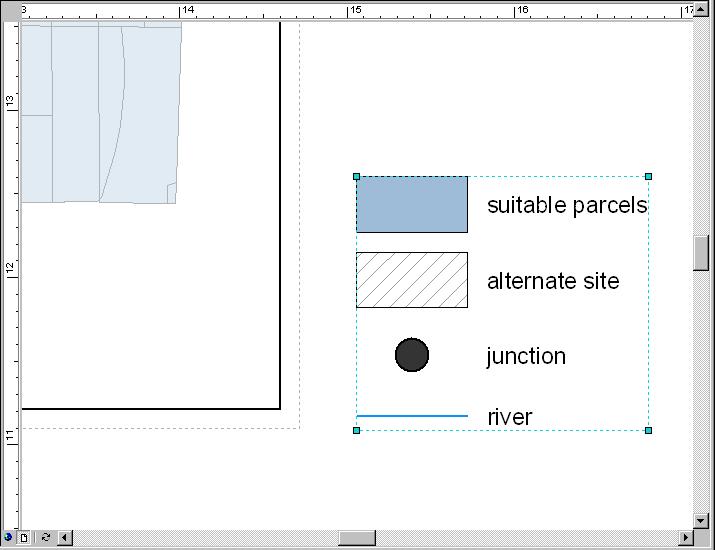The image size is (715, 550).
Task: Click the 11 mark on vertical ruler
Action: click(10, 436)
